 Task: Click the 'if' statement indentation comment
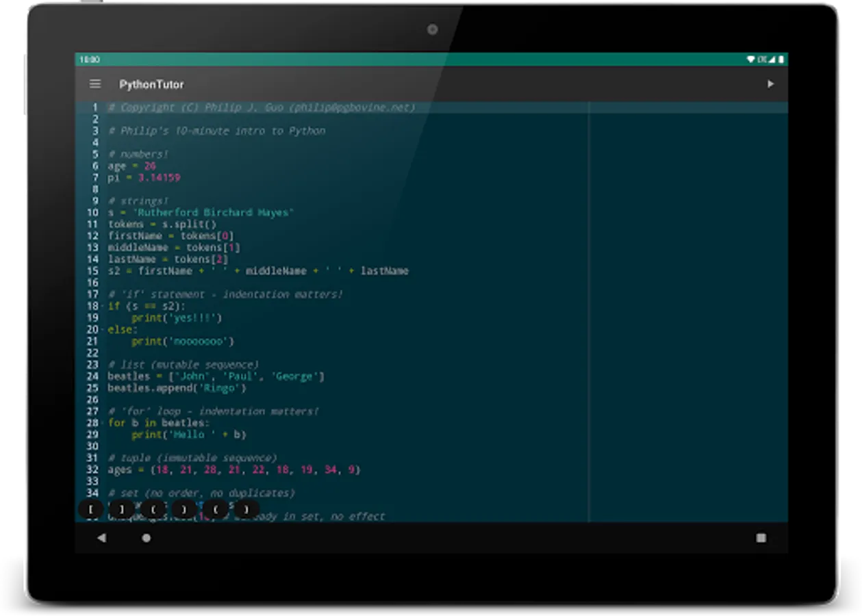click(x=226, y=294)
